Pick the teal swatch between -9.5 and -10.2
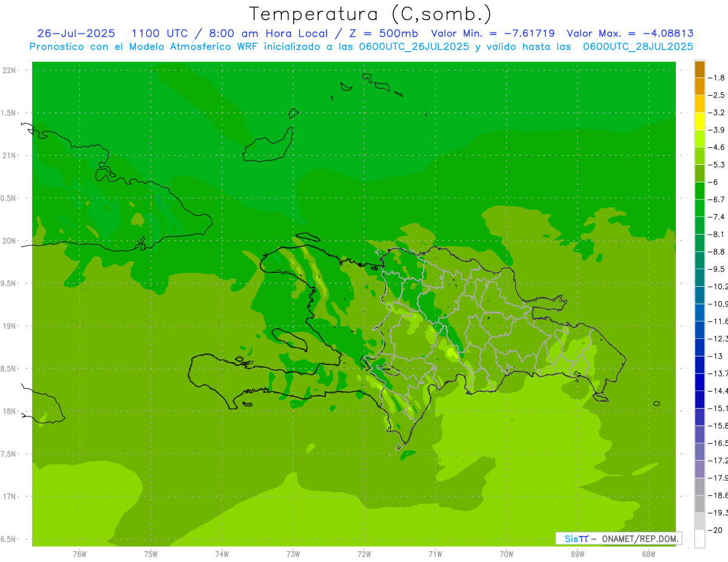 pos(699,278)
